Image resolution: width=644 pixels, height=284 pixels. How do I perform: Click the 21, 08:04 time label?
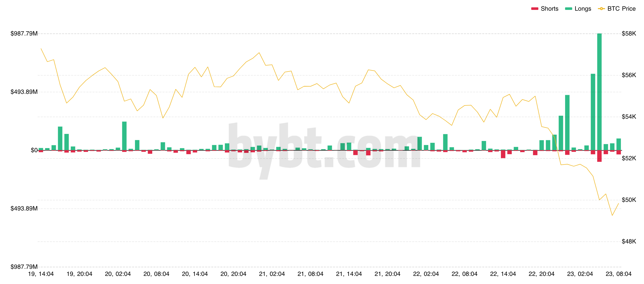310,274
